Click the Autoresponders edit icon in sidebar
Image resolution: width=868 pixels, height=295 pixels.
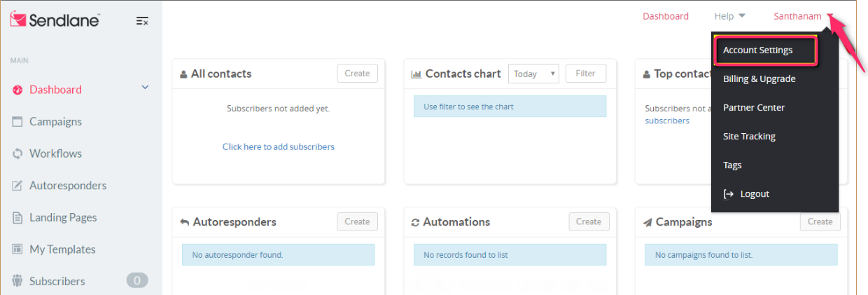pyautogui.click(x=17, y=186)
